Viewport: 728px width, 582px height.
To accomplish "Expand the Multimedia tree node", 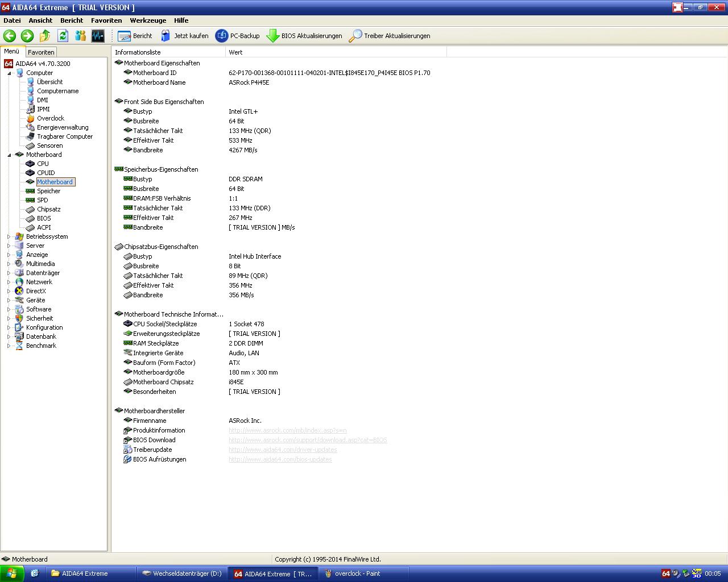I will click(9, 264).
